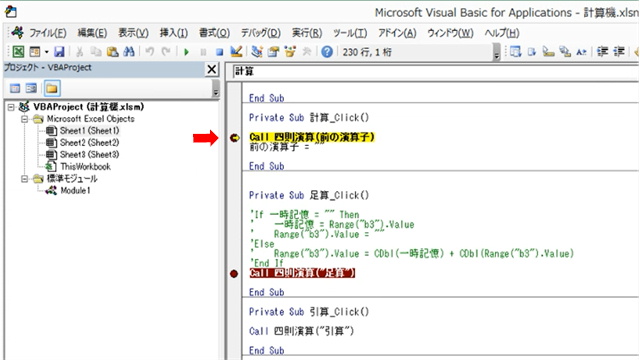Run the macro with green play icon
Screen dimensions: 640x360
[187, 52]
